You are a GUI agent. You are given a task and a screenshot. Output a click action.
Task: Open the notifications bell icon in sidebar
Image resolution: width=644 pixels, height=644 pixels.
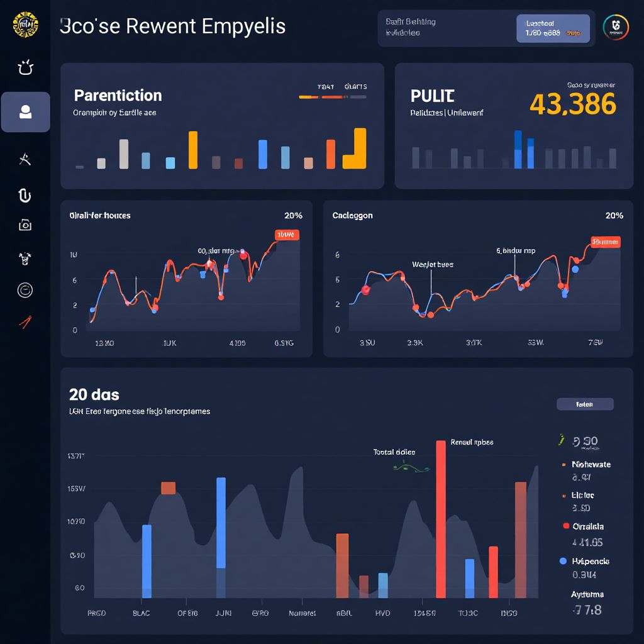pyautogui.click(x=25, y=68)
